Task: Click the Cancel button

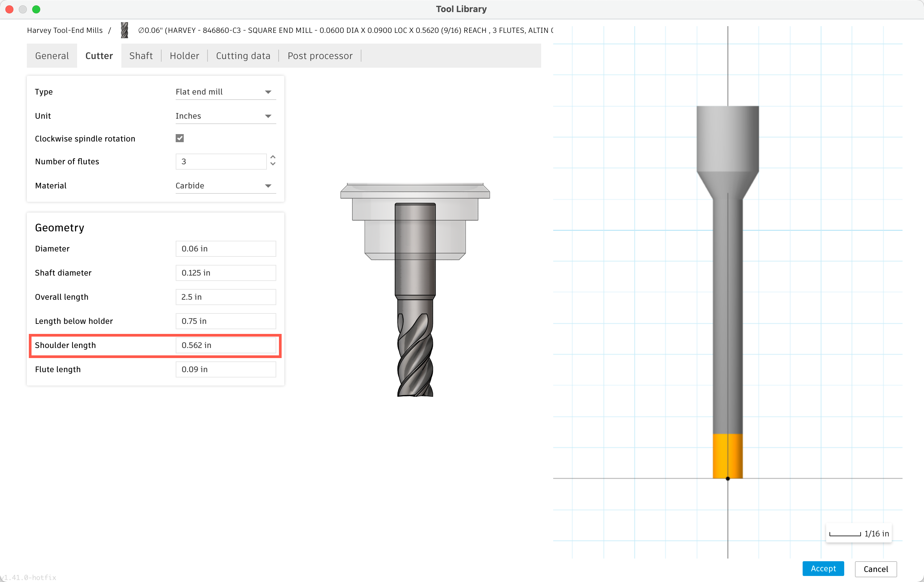Action: pos(876,569)
